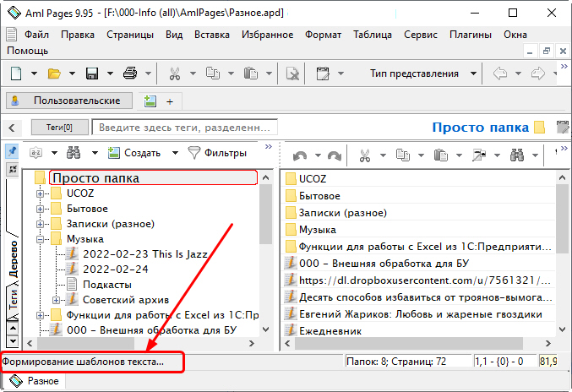
Task: Switch to the Дерево vertical tab
Action: coord(13,258)
